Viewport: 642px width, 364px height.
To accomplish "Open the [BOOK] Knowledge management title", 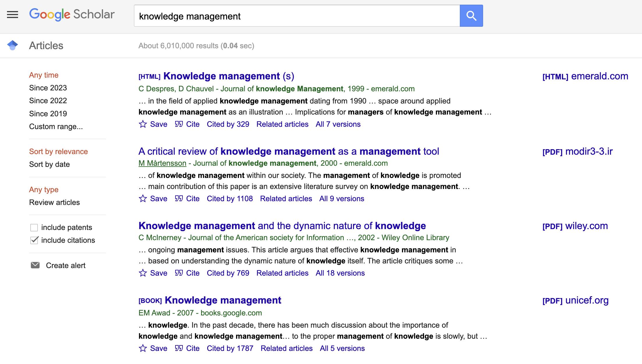I will coord(223,300).
